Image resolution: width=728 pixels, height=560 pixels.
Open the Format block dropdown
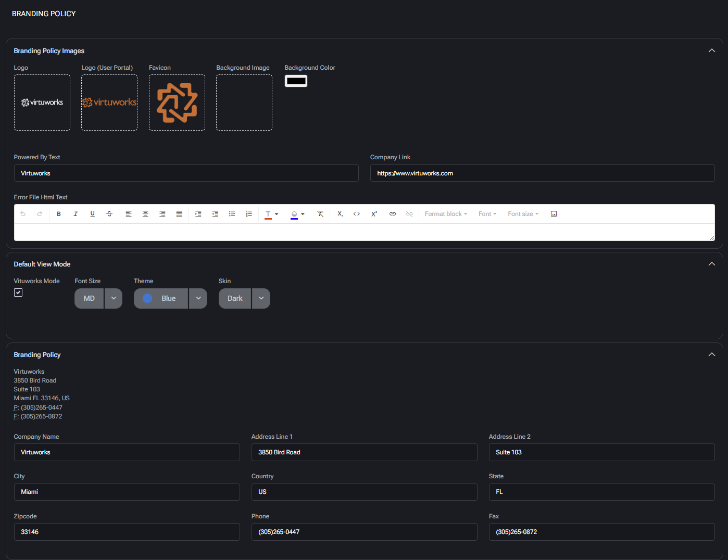coord(446,214)
